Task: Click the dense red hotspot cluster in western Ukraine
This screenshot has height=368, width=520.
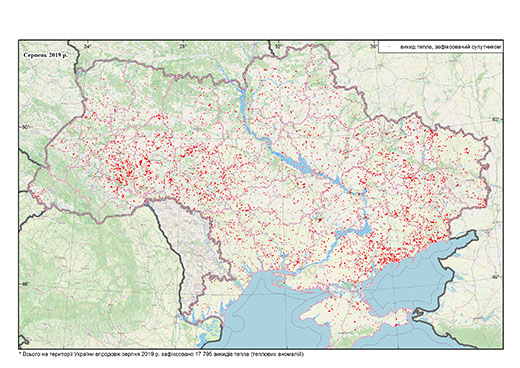Action: 125,170
